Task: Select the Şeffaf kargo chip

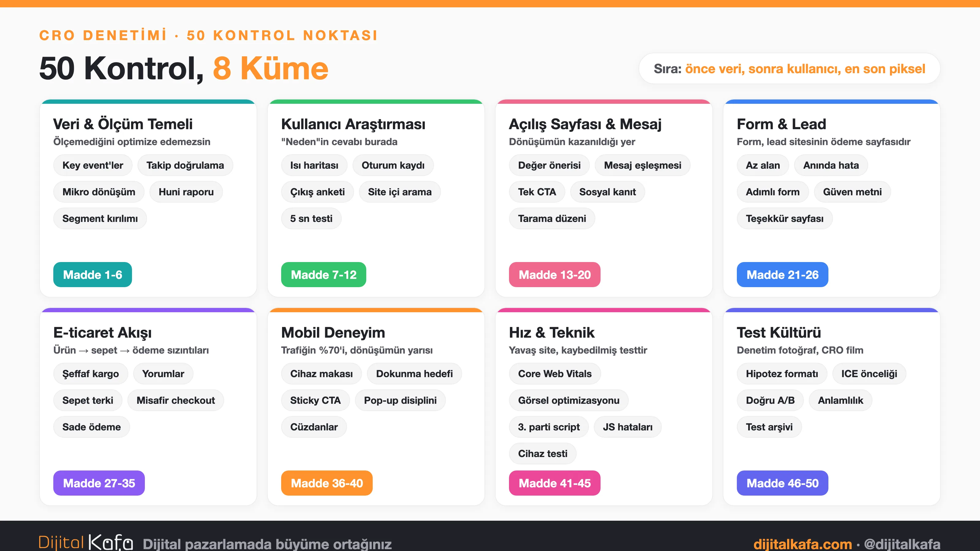Action: [x=91, y=373]
